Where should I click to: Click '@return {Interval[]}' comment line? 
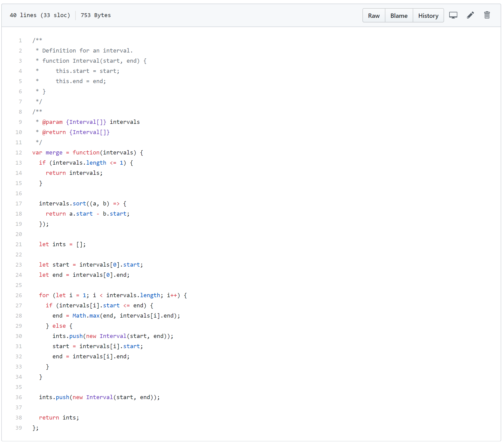[x=72, y=132]
